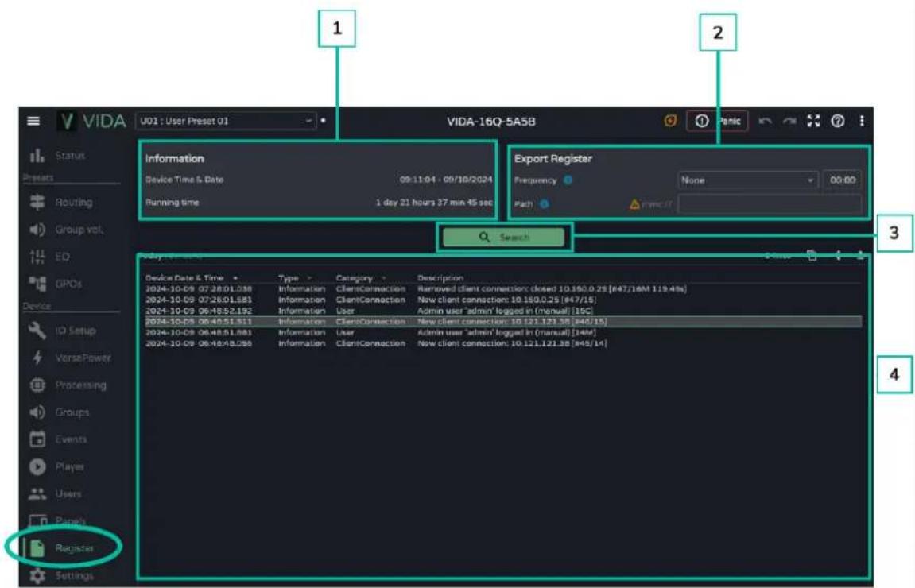Click the copy icon above the log table
Image resolution: width=915 pixels, height=588 pixels.
(x=812, y=255)
